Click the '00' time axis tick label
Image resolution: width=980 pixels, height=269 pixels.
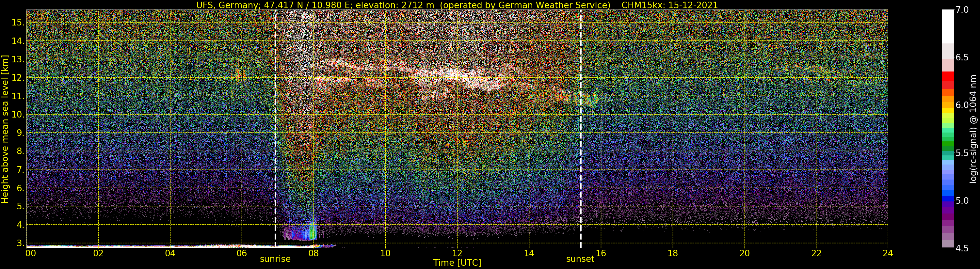30,253
